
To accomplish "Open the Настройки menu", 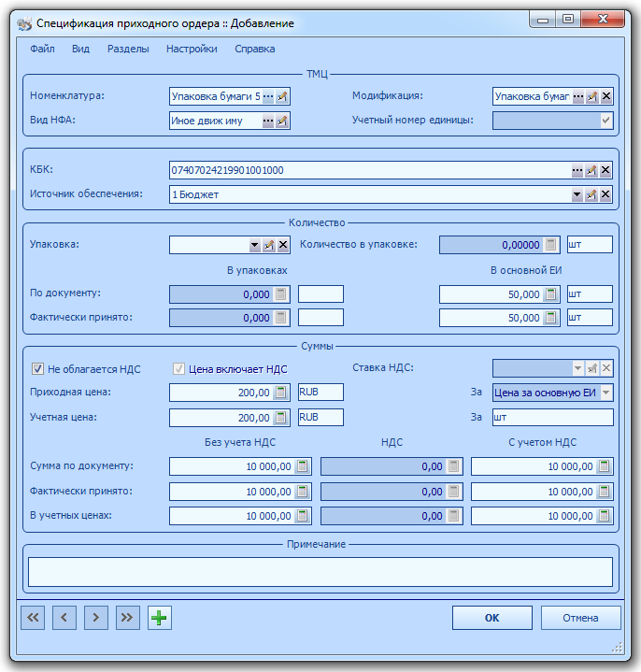I will click(192, 49).
